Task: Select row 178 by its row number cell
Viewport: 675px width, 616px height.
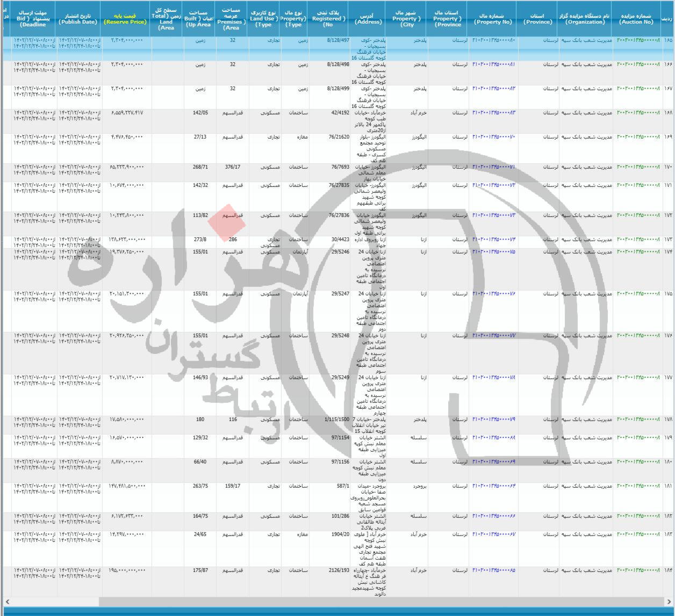Action: (668, 419)
